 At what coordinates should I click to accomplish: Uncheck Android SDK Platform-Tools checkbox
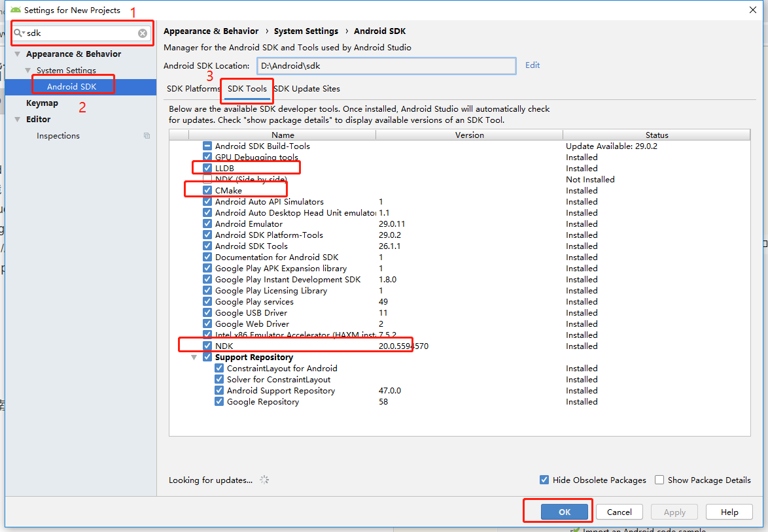click(207, 235)
